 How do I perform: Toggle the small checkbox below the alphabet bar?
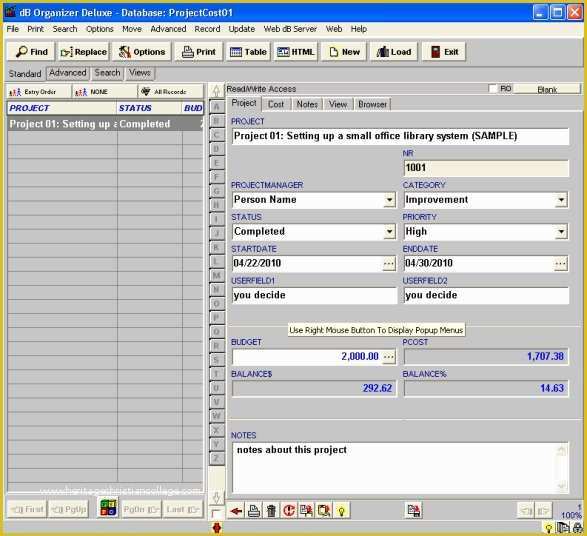click(216, 513)
